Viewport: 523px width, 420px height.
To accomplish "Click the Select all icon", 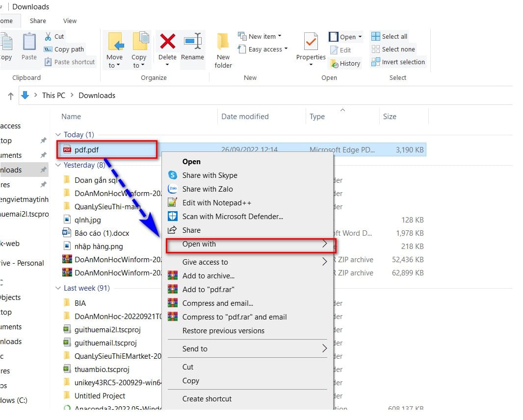I will [x=376, y=36].
